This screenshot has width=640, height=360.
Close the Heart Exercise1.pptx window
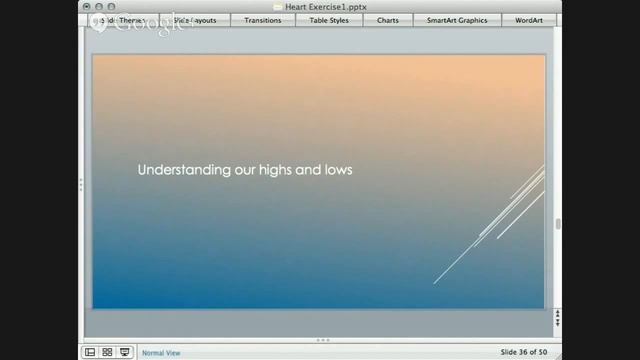tap(87, 7)
